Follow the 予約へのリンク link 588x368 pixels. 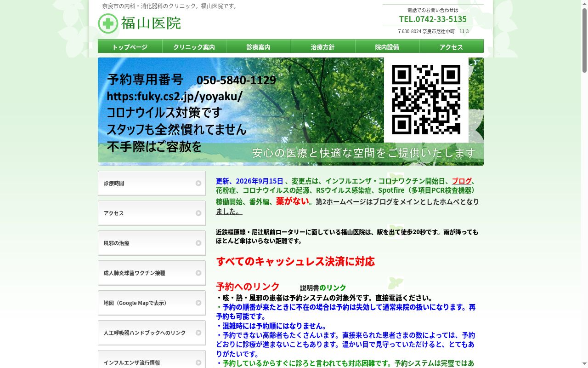[248, 287]
